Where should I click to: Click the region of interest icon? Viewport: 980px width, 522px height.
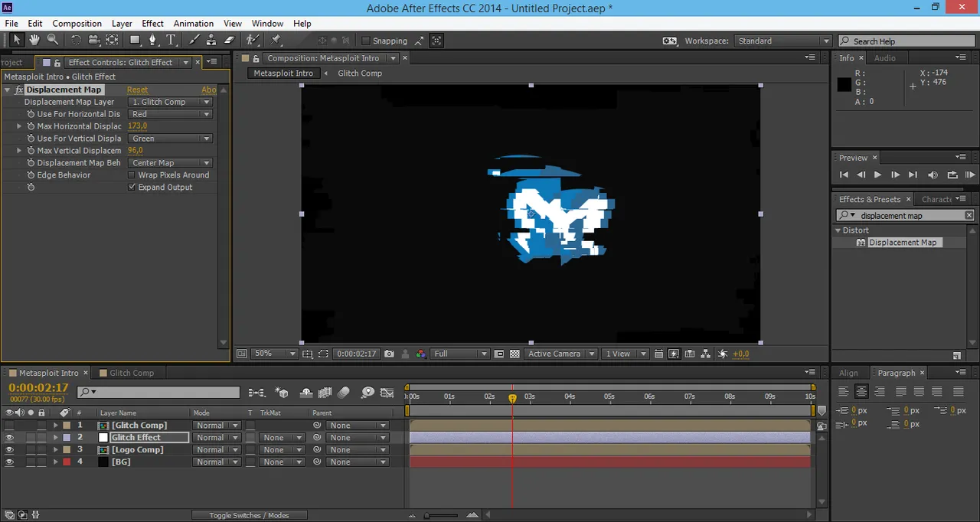tap(499, 354)
